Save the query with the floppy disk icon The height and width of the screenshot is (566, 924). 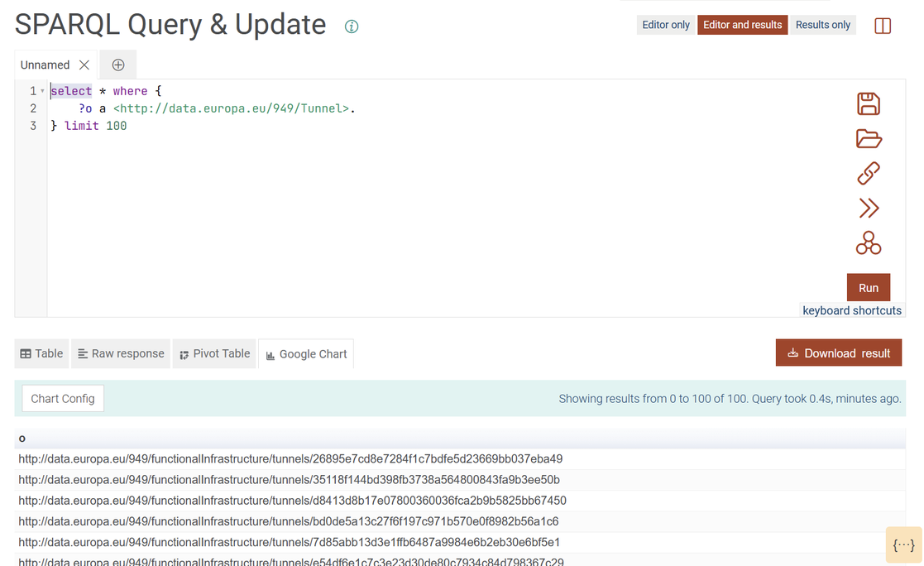click(x=868, y=103)
